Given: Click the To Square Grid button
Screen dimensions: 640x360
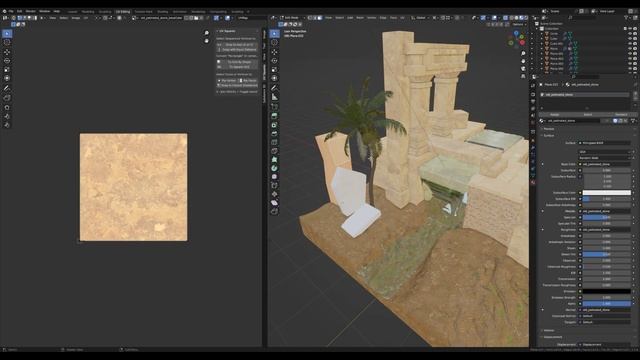Looking at the screenshot, I should click(237, 67).
